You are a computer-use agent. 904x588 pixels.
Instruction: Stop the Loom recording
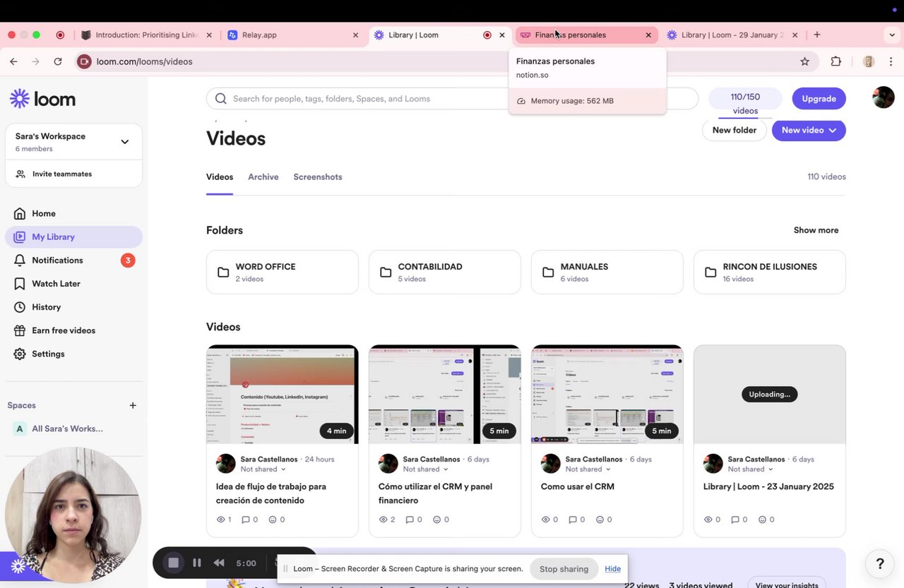[x=173, y=563]
